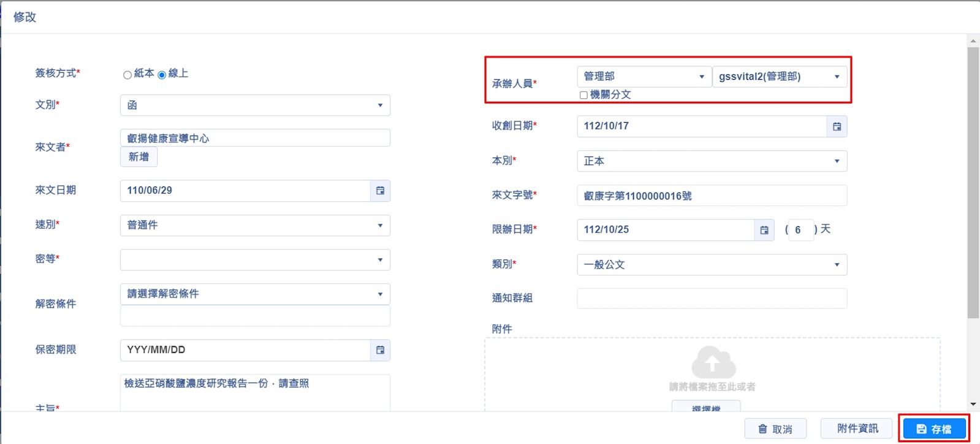Expand the gssvital2(管理部) handler dropdown

779,77
